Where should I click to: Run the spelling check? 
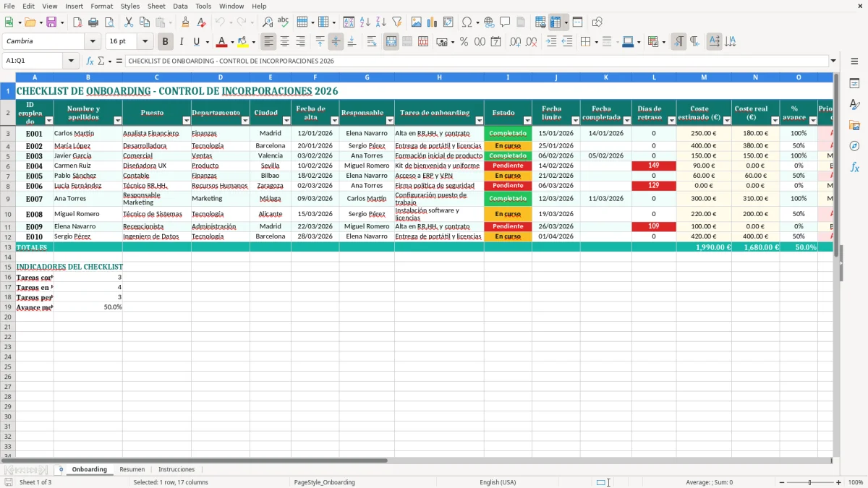click(284, 22)
